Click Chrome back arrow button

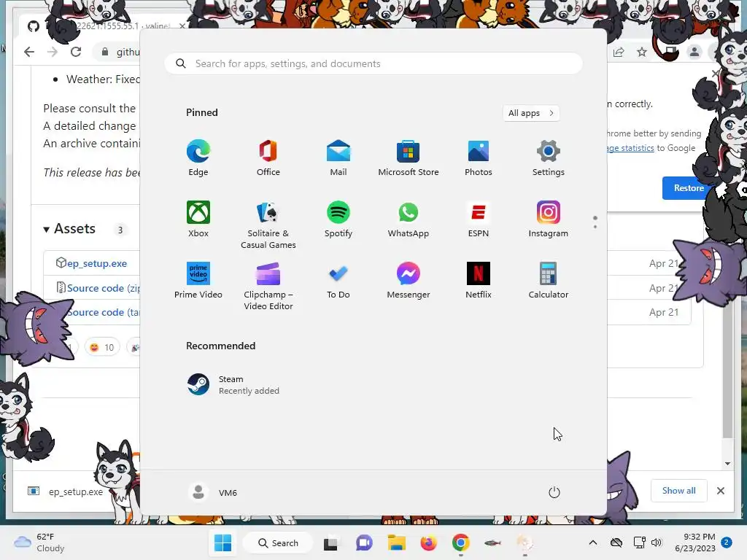coord(29,52)
